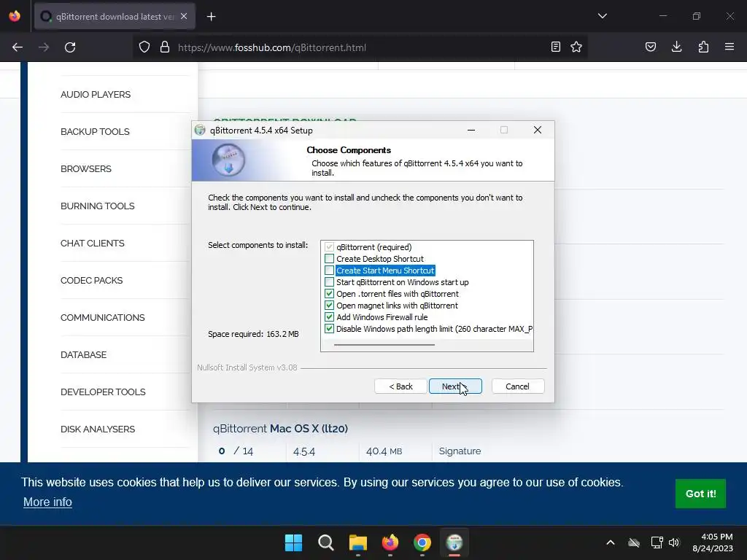
Task: Open Windows Start menu
Action: 293,542
